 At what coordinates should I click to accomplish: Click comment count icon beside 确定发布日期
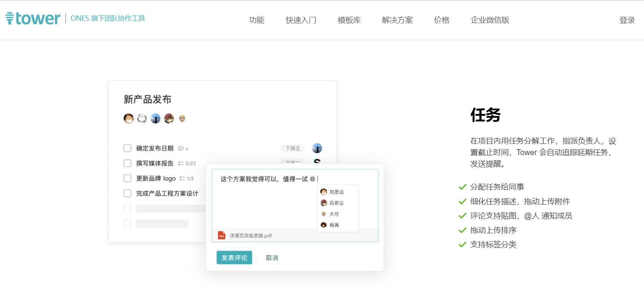point(181,148)
